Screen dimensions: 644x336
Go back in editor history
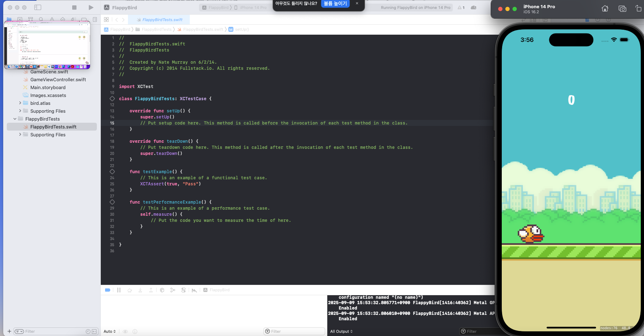pos(117,20)
